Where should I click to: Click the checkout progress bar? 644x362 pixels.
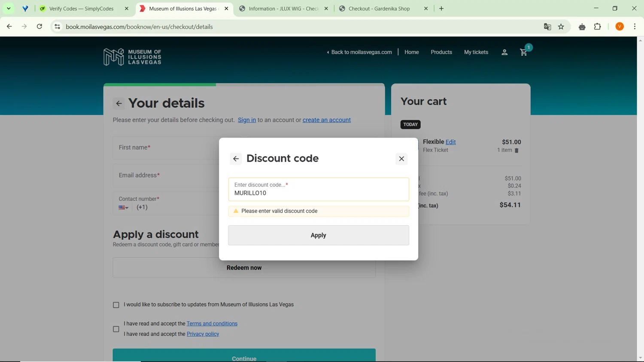click(x=244, y=85)
